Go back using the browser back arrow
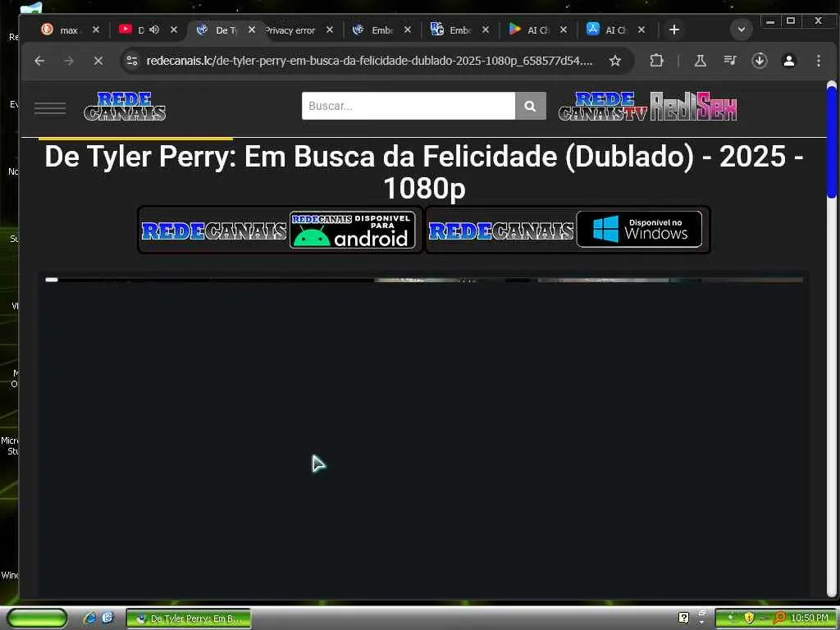Viewport: 840px width, 630px height. tap(39, 61)
